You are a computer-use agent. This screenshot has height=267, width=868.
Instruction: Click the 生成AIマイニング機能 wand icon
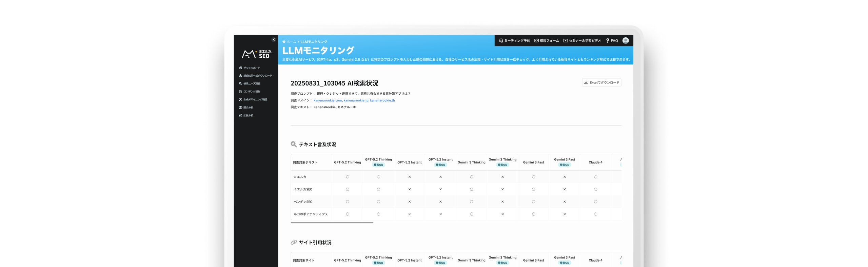[x=240, y=99]
